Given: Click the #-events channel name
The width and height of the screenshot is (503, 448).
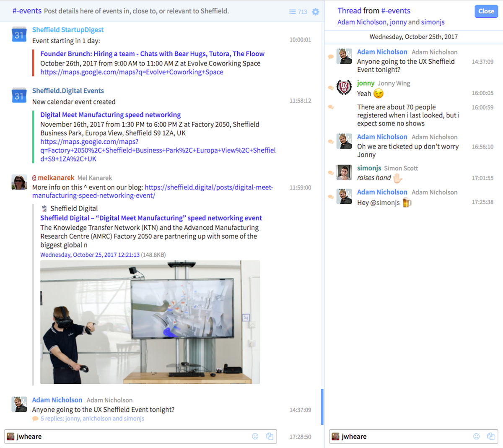Looking at the screenshot, I should 27,11.
